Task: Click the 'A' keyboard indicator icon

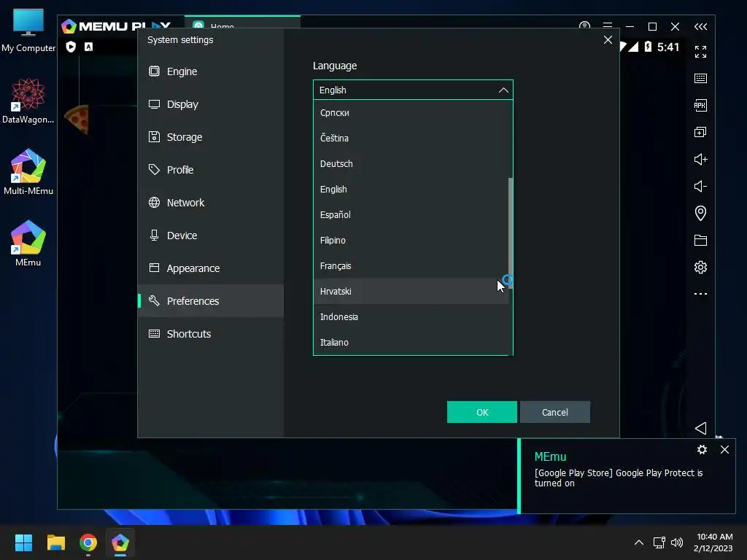Action: [88, 47]
